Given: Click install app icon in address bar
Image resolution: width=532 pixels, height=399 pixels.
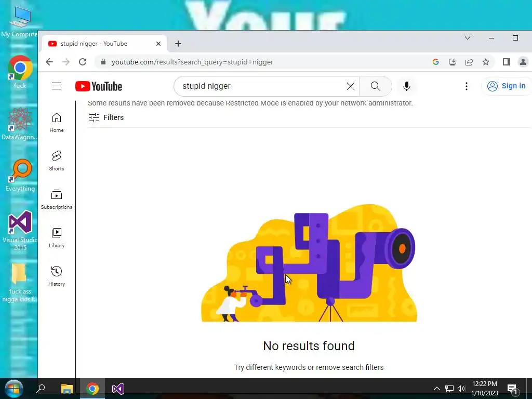Looking at the screenshot, I should [453, 62].
